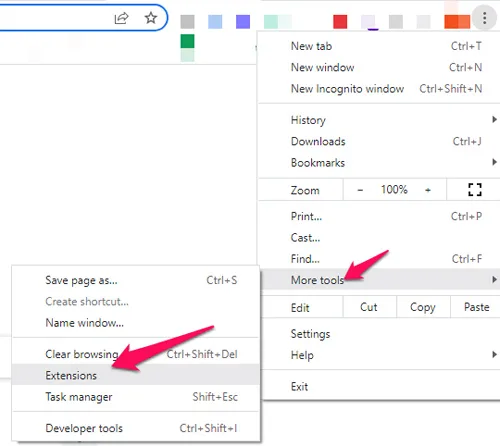Open Developer tools from submenu
Viewport: 500px width, 446px height.
[136, 428]
